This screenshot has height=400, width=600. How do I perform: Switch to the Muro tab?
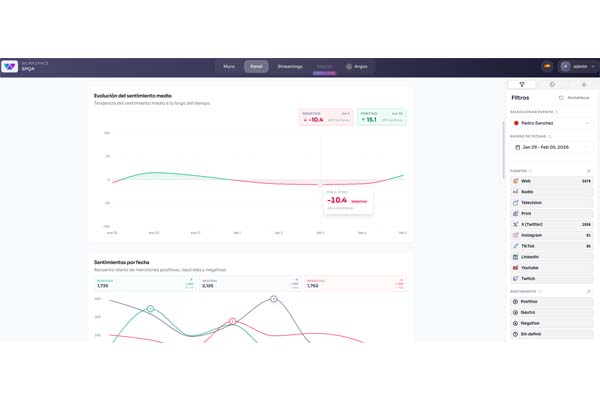coord(229,67)
